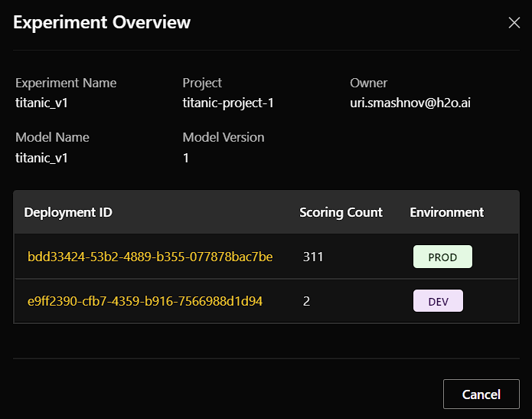Click the DEV environment badge

pyautogui.click(x=438, y=301)
